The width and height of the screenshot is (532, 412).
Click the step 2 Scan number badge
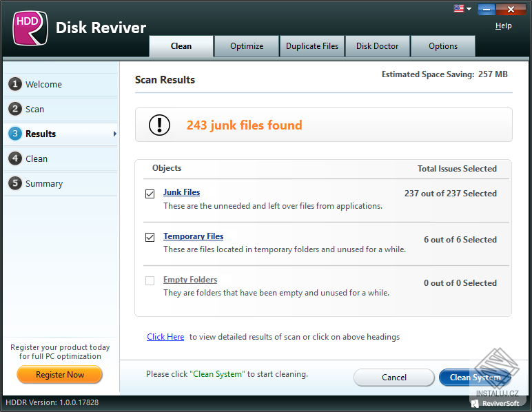coord(15,109)
